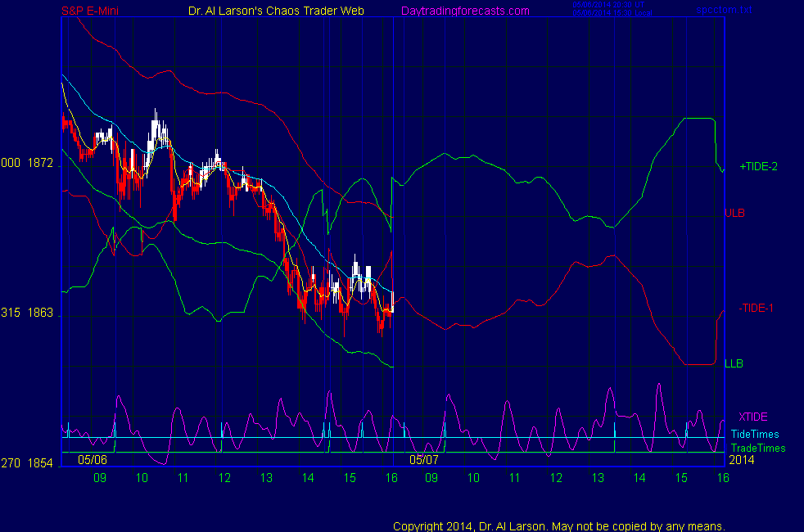
Task: Select the +TIDE-2 legend label
Action: (758, 166)
